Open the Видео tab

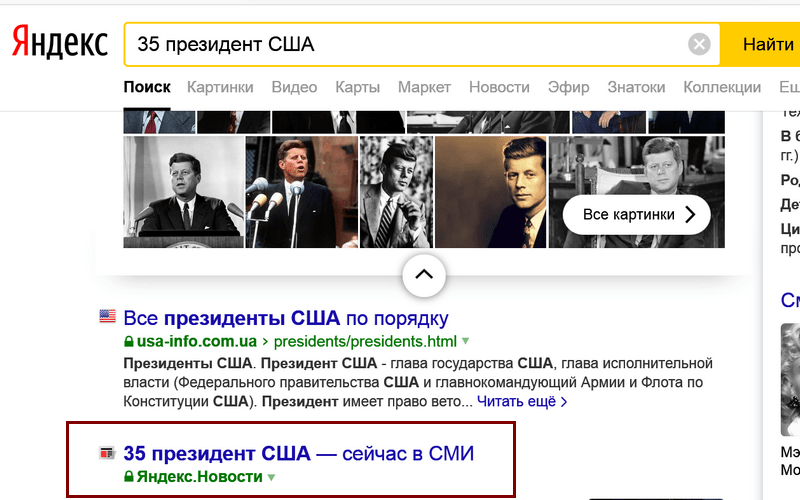pos(294,87)
